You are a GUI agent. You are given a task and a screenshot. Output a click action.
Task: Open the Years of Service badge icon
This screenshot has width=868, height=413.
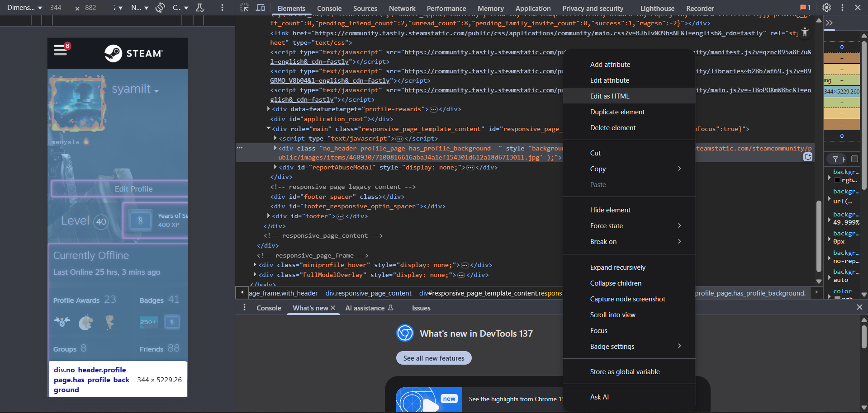click(x=140, y=221)
